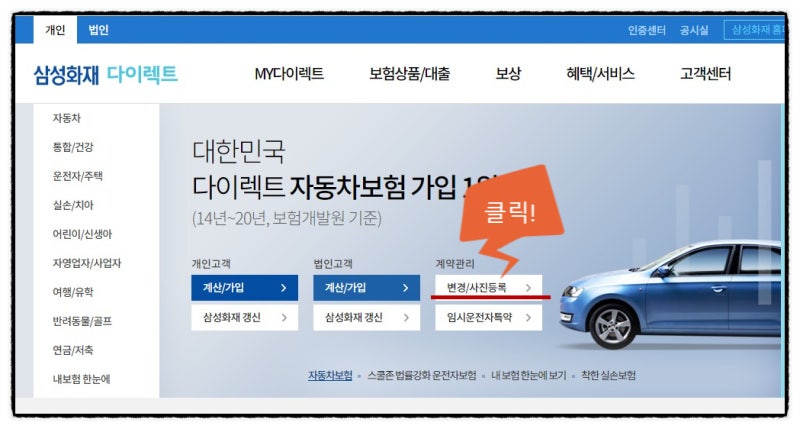Open the 보험상품/대출 menu

[410, 74]
